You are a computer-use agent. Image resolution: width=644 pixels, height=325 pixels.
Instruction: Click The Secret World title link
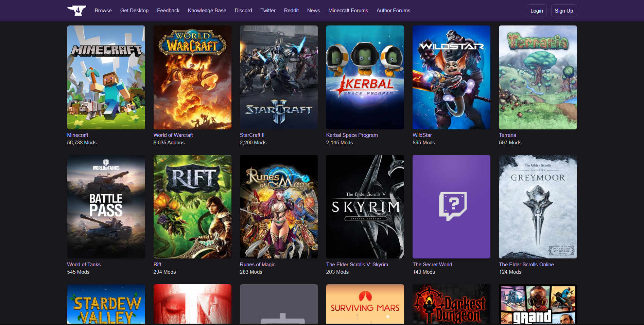point(432,265)
